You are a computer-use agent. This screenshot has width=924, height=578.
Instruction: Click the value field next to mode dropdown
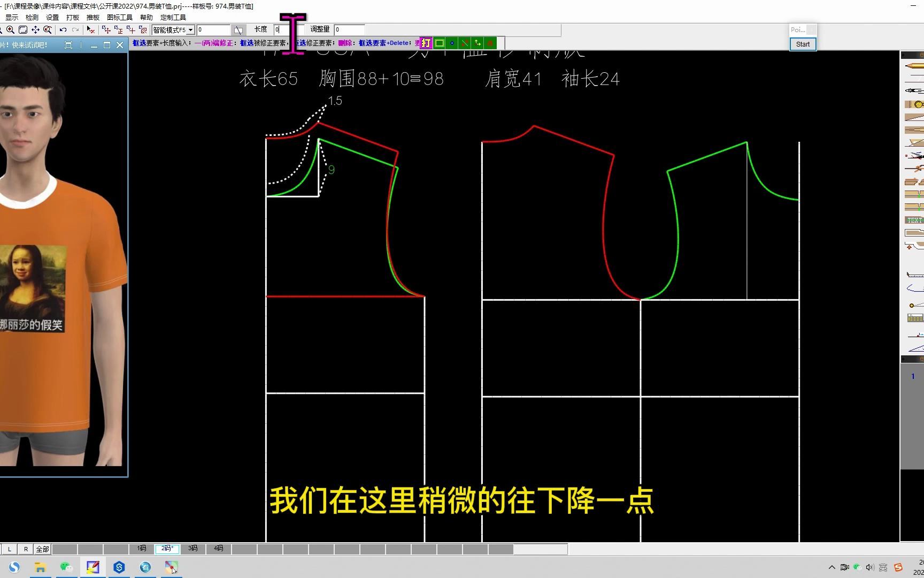[213, 30]
